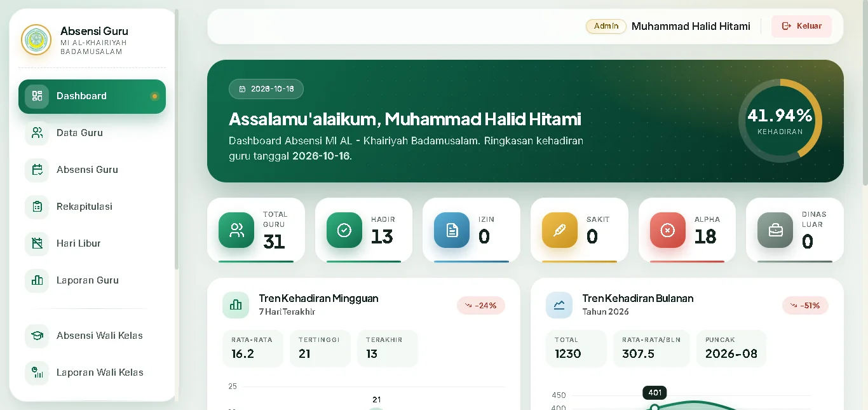868x410 pixels.
Task: Click the Izin blue document icon
Action: point(452,230)
